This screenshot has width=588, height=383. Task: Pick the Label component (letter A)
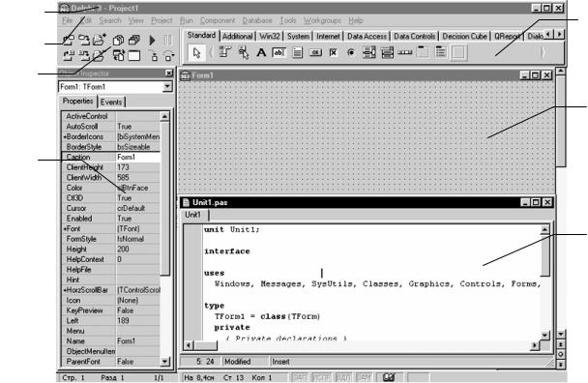[x=261, y=52]
